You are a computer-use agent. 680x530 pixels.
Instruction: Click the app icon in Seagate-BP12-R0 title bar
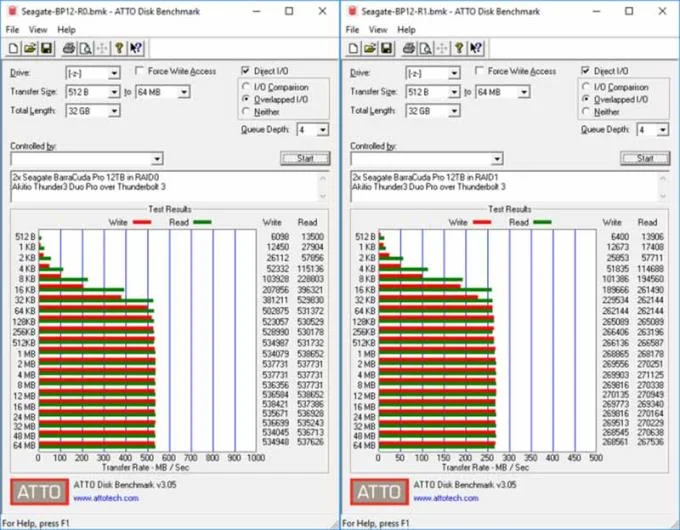pyautogui.click(x=12, y=11)
